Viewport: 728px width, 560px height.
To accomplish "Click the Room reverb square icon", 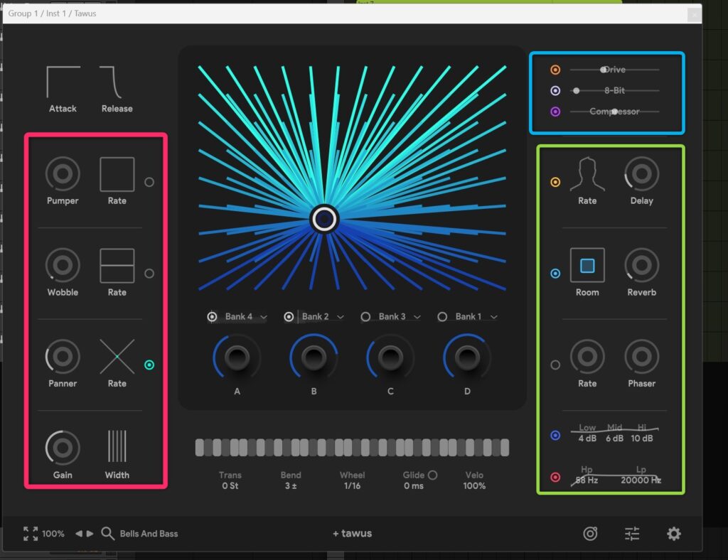I will point(587,266).
